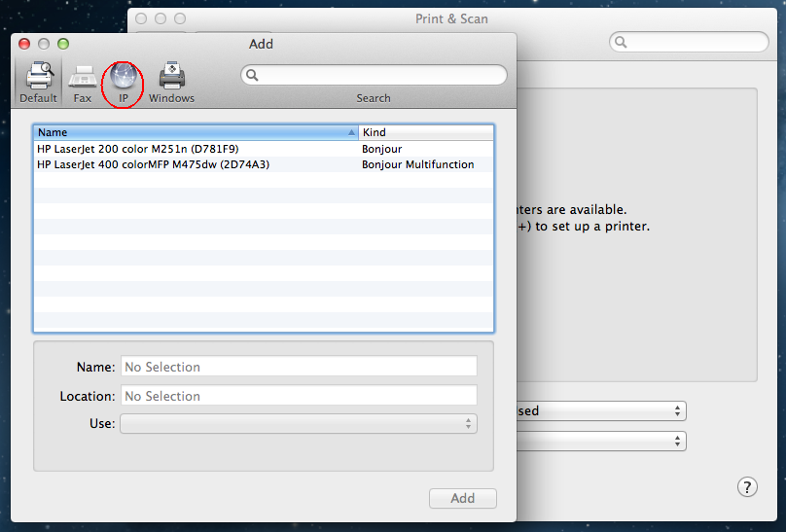Click the Name text field
The width and height of the screenshot is (786, 532).
click(299, 367)
